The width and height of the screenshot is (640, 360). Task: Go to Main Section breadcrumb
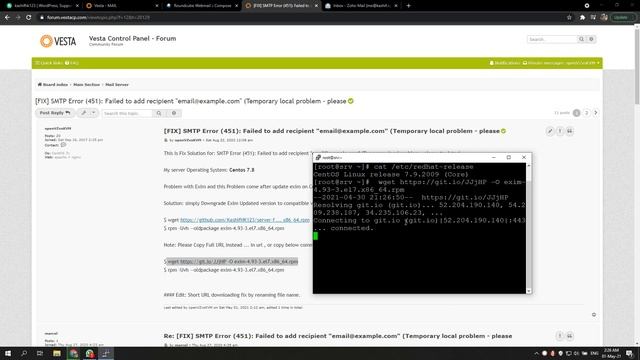pos(87,84)
